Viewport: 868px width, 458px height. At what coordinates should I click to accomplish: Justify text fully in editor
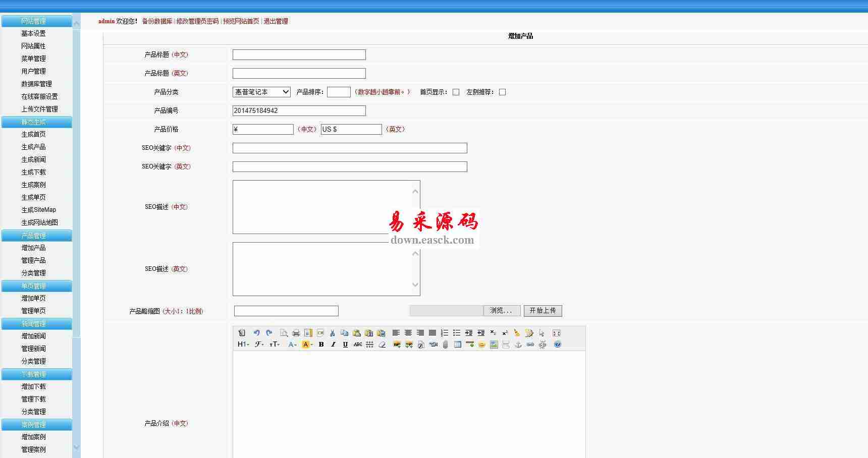click(432, 333)
